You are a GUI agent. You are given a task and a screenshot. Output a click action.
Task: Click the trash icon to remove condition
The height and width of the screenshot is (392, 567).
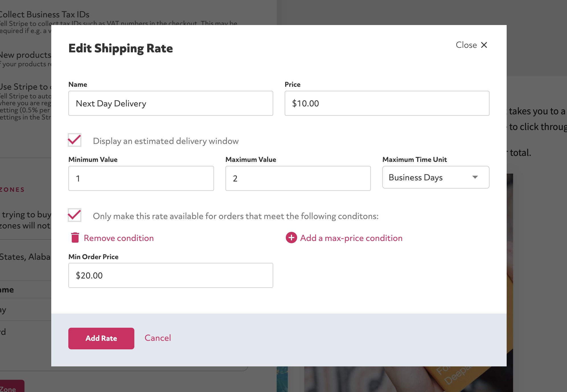click(x=75, y=238)
